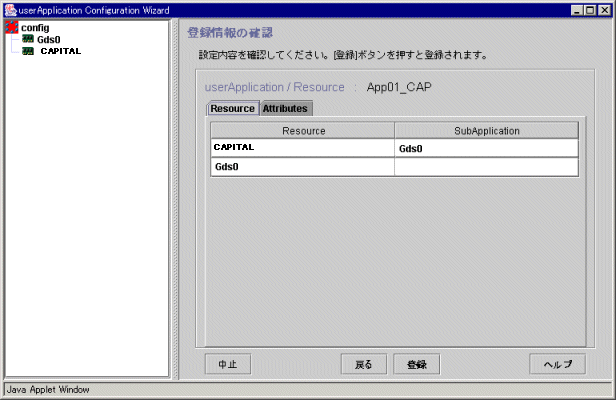The width and height of the screenshot is (616, 400).
Task: Close the Configuration Wizard window
Action: point(604,10)
